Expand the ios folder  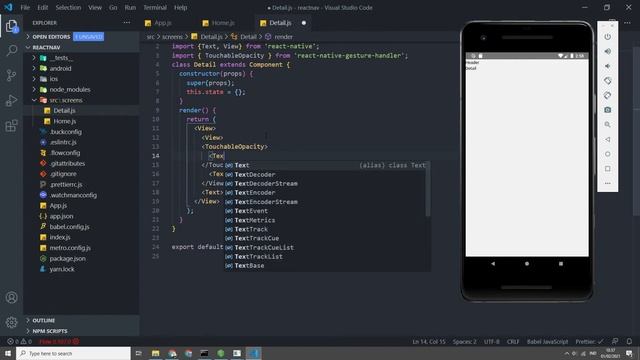81,79
